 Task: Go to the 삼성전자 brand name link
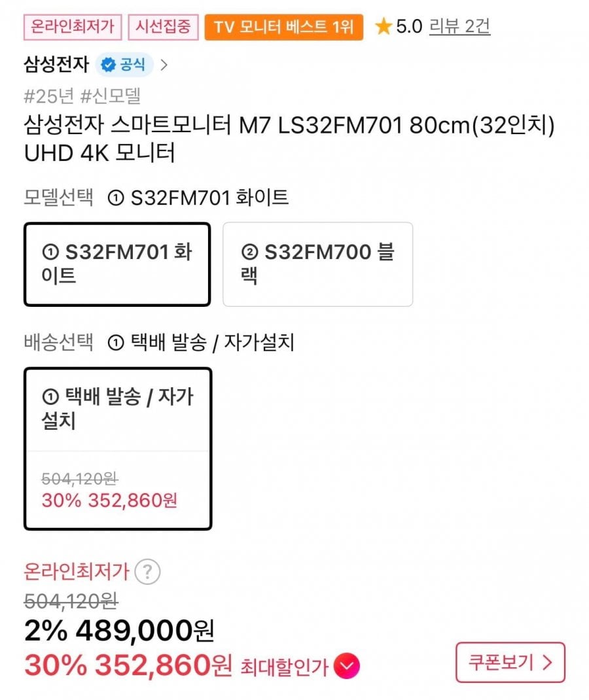(56, 65)
